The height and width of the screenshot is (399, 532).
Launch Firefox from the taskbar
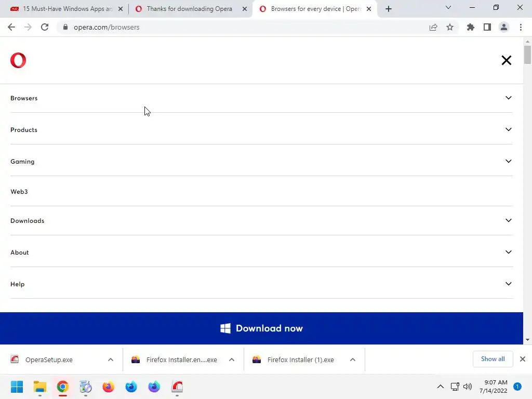(109, 387)
